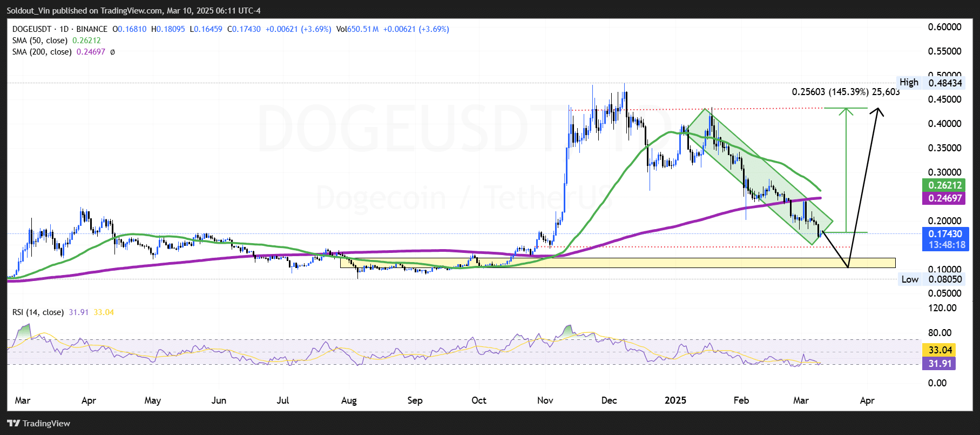Viewport: 980px width, 435px height.
Task: Click the Mar label right after Feb
Action: pyautogui.click(x=801, y=400)
